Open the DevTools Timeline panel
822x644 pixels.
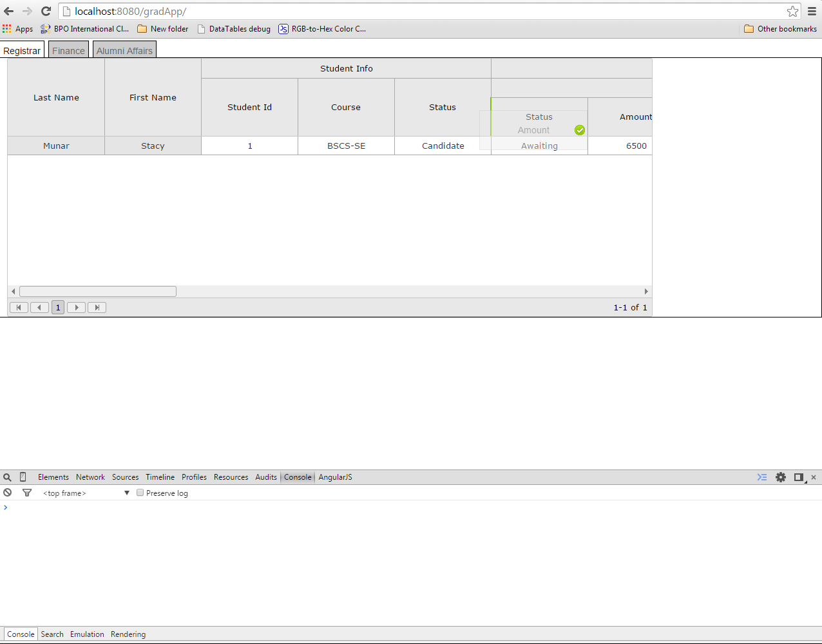[160, 477]
